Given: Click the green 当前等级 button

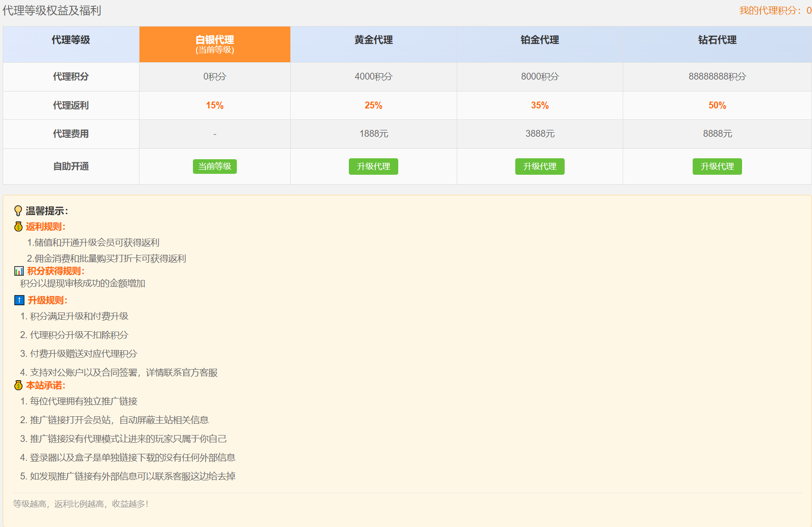Looking at the screenshot, I should tap(214, 167).
